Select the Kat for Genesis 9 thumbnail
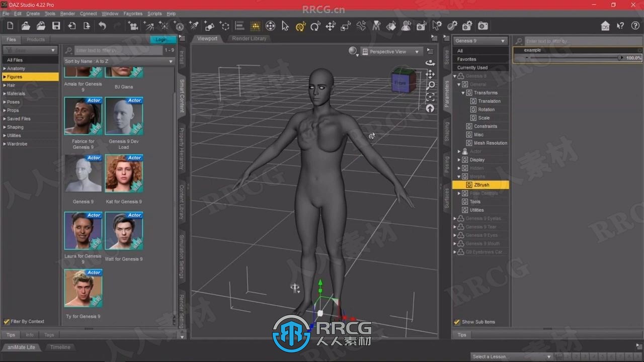Image resolution: width=644 pixels, height=362 pixels. coord(124,173)
